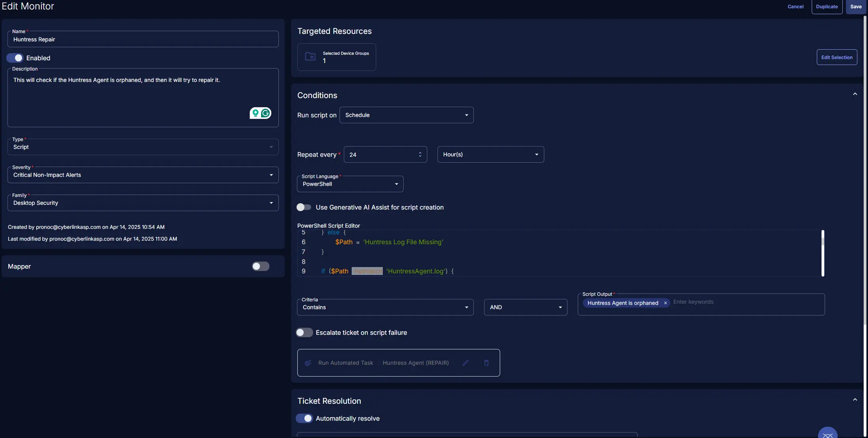Open the Type dropdown showing Script
This screenshot has height=438, width=868.
click(x=143, y=147)
